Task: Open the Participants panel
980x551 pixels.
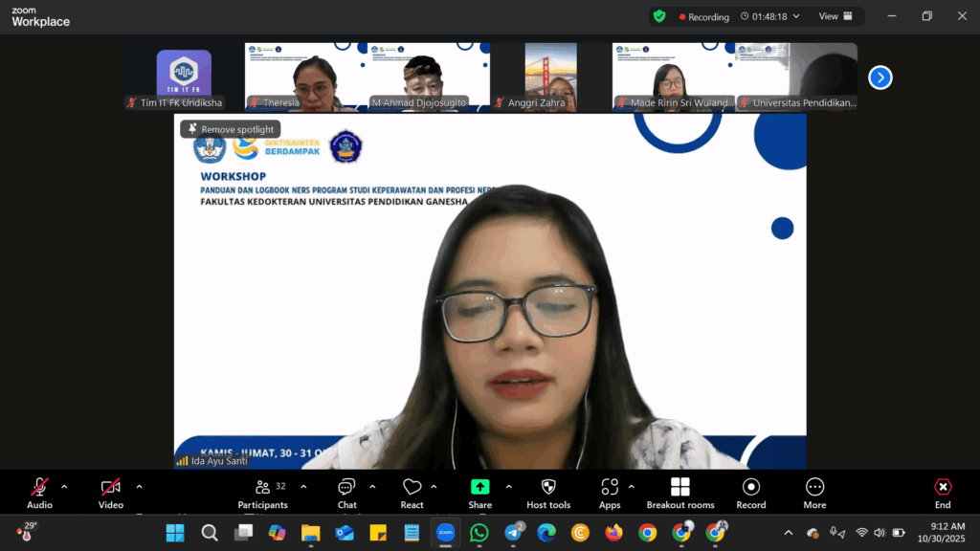Action: 263,488
